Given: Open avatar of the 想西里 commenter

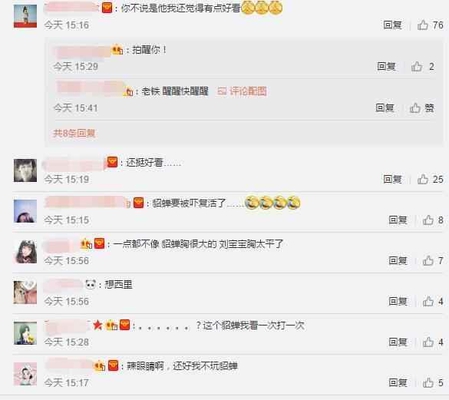Looking at the screenshot, I should pos(25,292).
